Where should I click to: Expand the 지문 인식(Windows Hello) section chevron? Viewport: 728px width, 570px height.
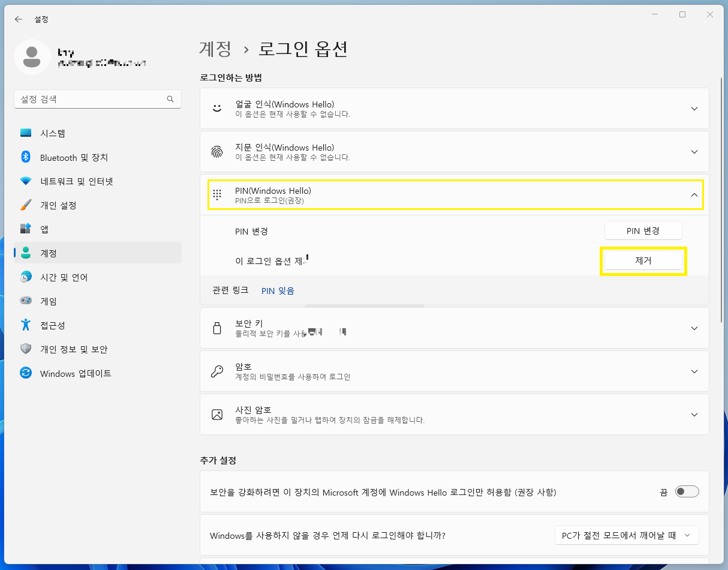694,152
